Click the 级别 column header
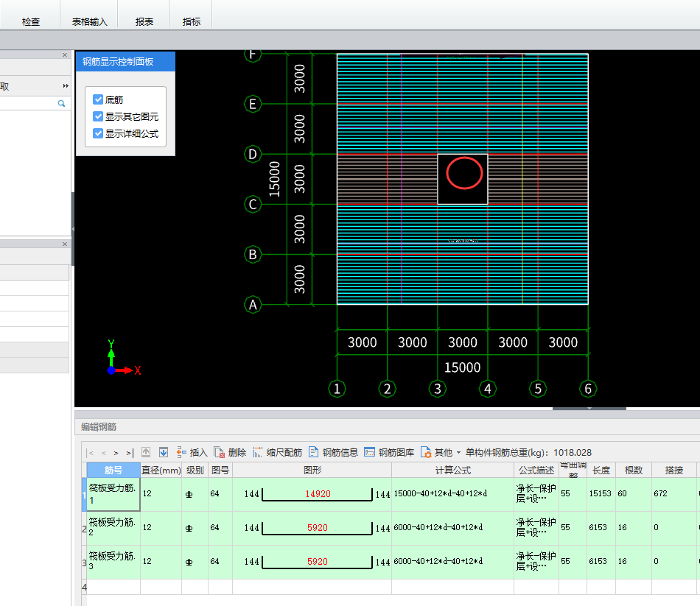The height and width of the screenshot is (606, 700). pyautogui.click(x=195, y=470)
